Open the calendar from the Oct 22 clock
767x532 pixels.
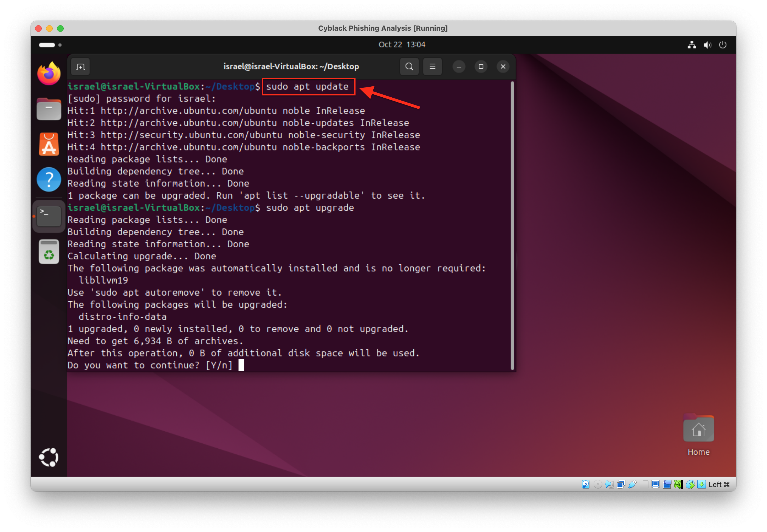[402, 45]
